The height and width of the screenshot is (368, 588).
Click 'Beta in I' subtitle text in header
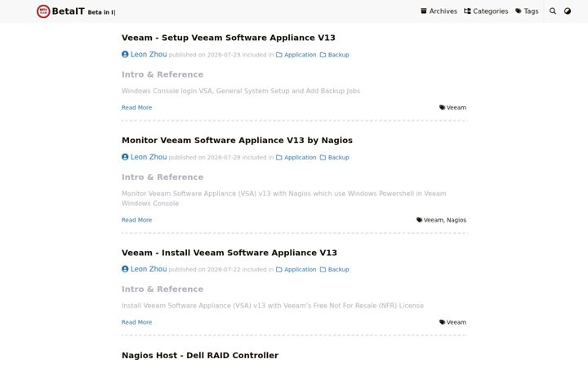point(101,12)
